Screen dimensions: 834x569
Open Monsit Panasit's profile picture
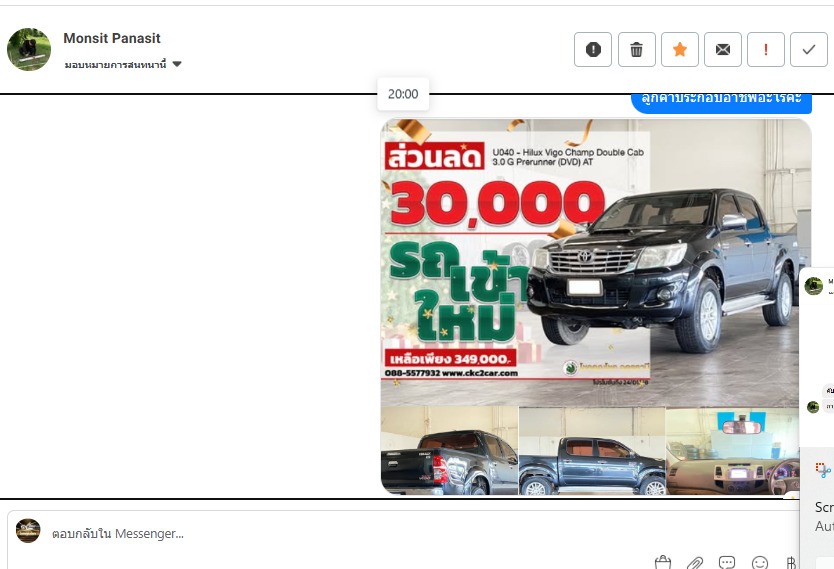[x=29, y=49]
